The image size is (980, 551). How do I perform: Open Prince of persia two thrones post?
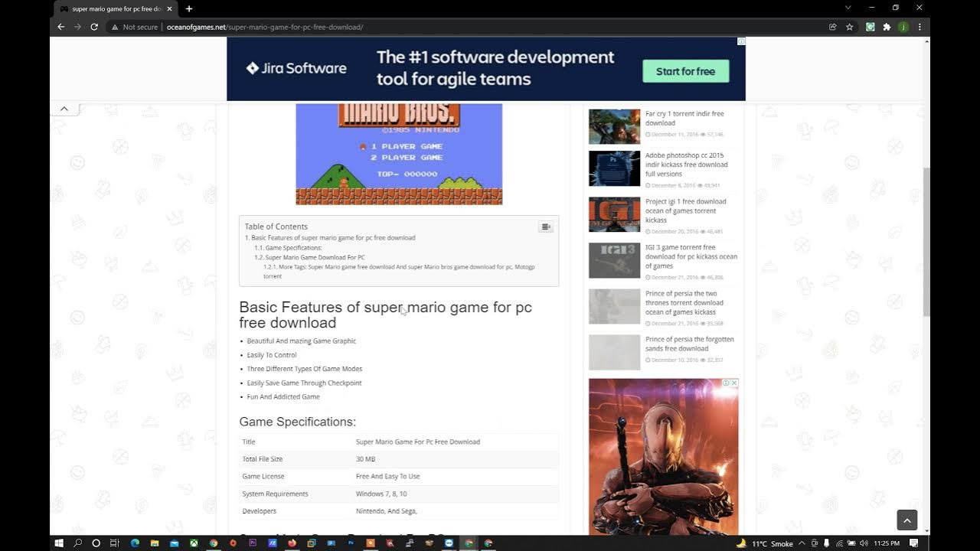pyautogui.click(x=684, y=302)
